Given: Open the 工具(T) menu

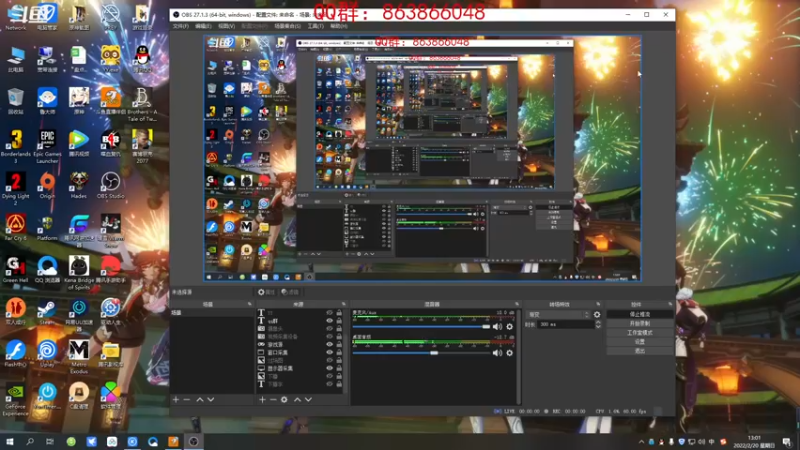Looking at the screenshot, I should point(315,26).
